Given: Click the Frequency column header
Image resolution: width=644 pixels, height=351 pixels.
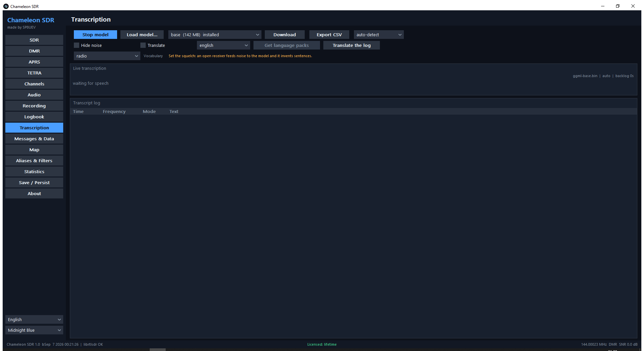Looking at the screenshot, I should [x=114, y=111].
